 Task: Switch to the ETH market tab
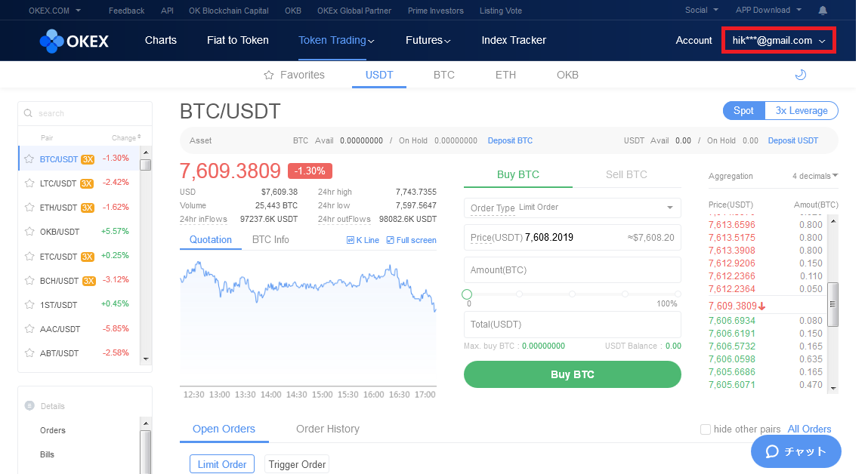click(x=505, y=75)
